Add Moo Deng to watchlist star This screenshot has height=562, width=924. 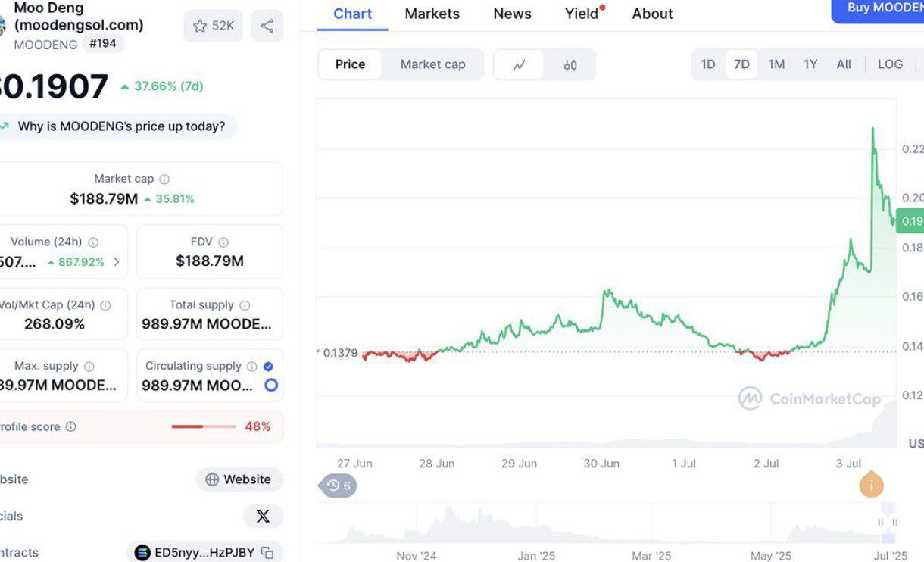200,26
